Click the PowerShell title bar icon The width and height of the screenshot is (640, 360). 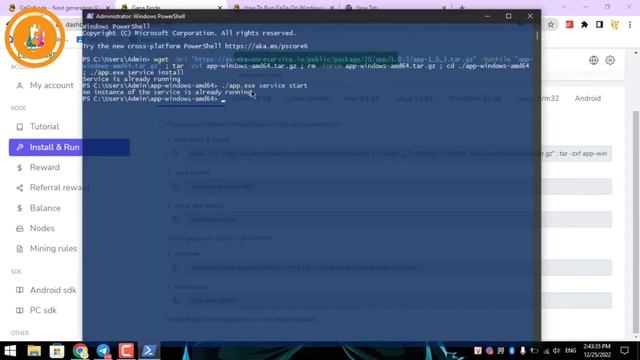(90, 16)
